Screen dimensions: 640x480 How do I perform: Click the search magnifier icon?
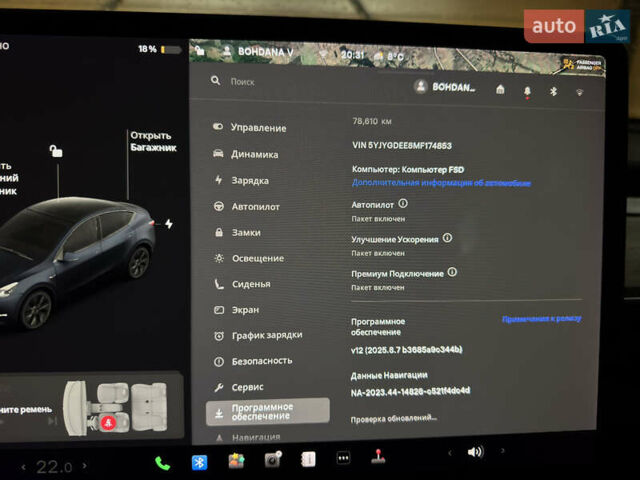(216, 80)
